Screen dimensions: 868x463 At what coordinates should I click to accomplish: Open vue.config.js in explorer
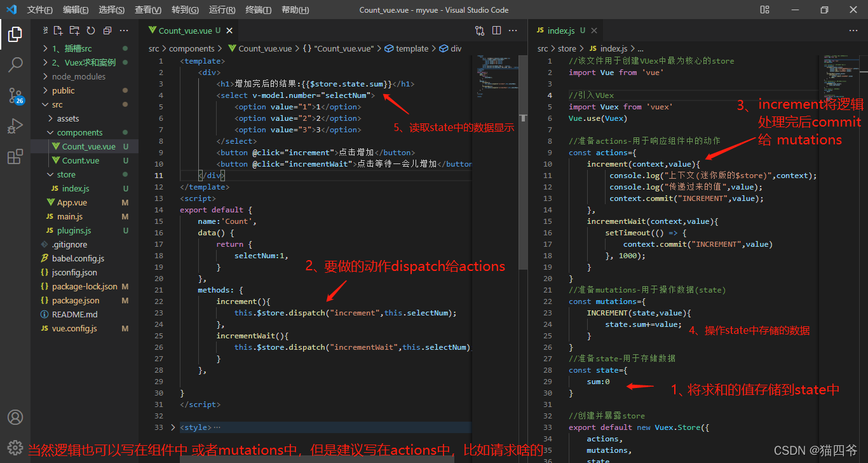(x=85, y=328)
